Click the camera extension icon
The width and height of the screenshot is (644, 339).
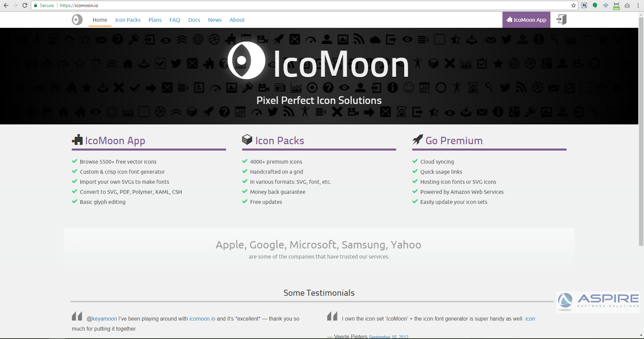click(627, 5)
